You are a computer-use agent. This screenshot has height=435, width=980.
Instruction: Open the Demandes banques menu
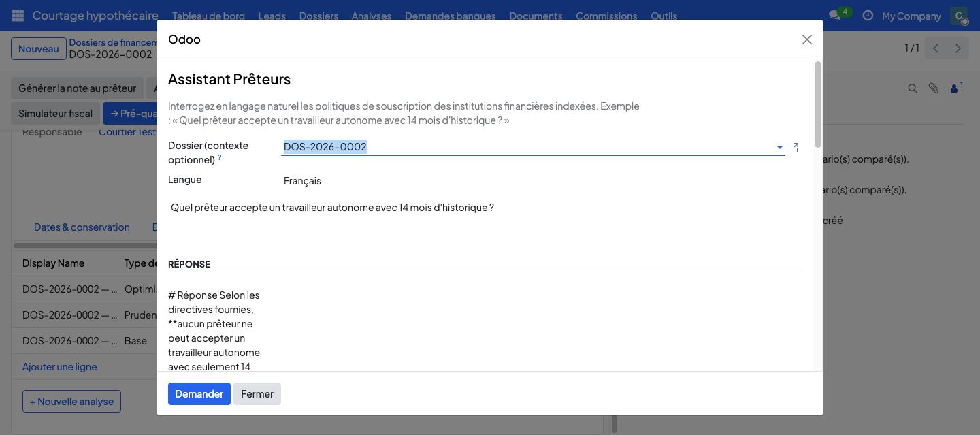[x=451, y=16]
